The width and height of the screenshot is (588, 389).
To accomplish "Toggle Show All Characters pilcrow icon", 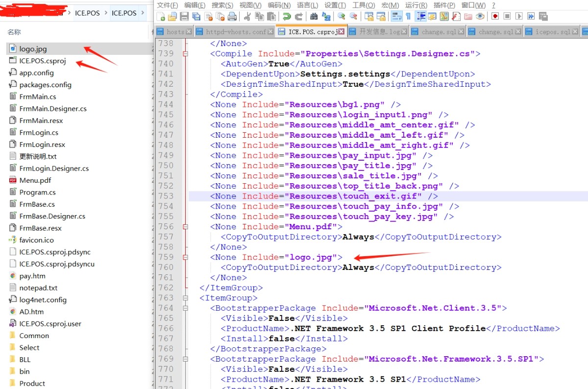I will (408, 16).
